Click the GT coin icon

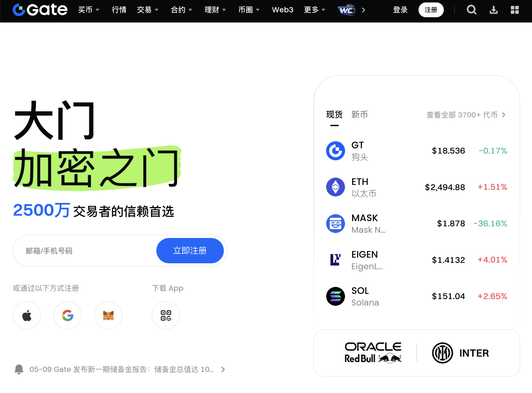(x=336, y=151)
